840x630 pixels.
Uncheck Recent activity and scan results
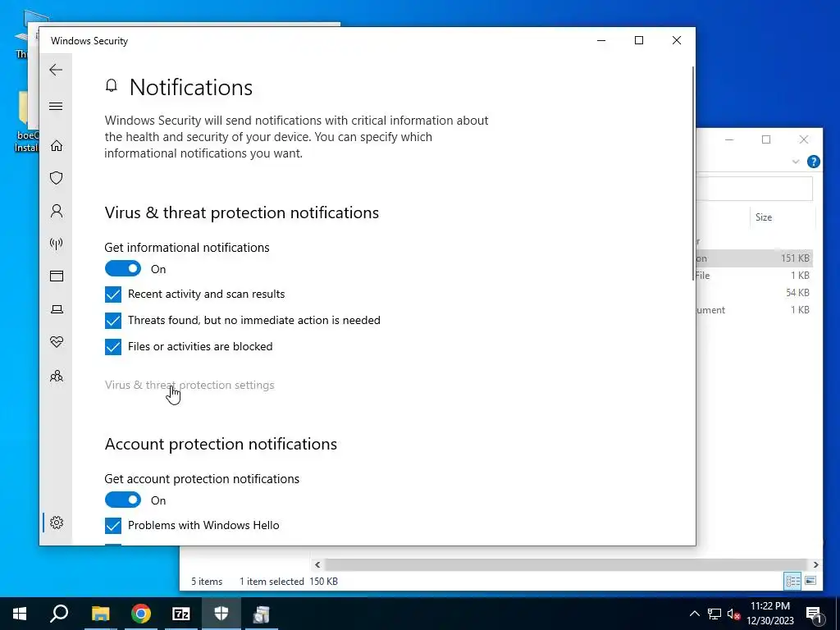tap(113, 294)
